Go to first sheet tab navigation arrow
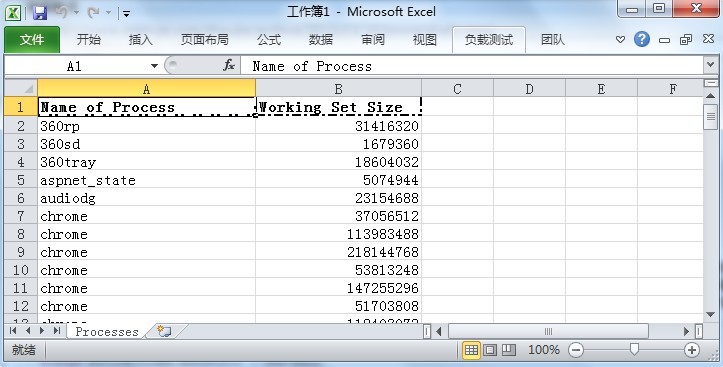 click(13, 331)
